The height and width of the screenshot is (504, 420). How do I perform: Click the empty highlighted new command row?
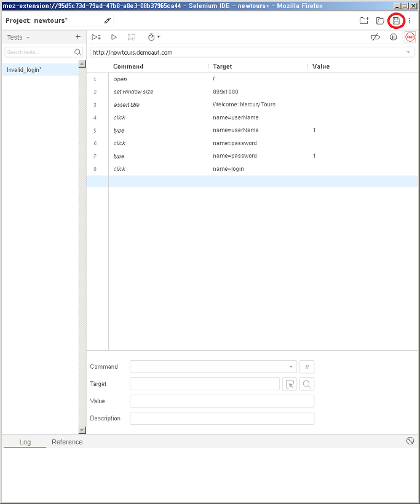(x=253, y=181)
